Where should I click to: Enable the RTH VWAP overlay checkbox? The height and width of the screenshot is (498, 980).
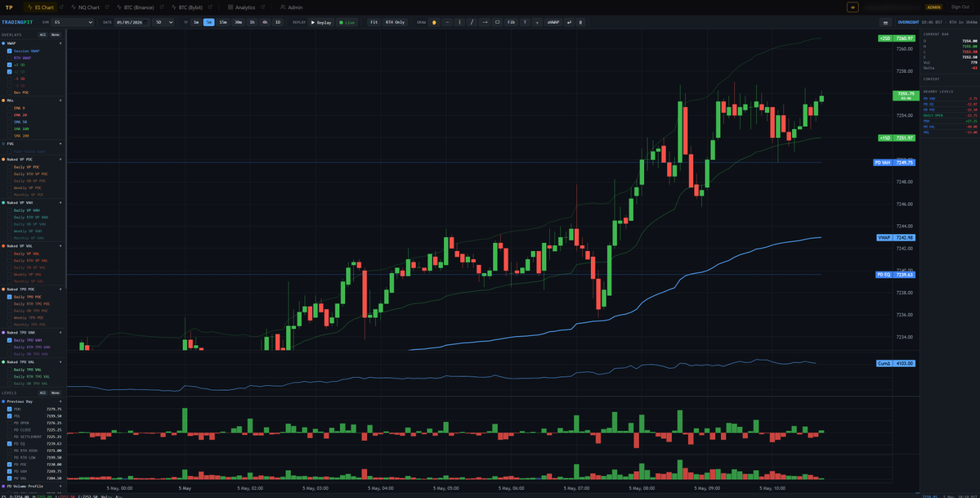coord(9,57)
